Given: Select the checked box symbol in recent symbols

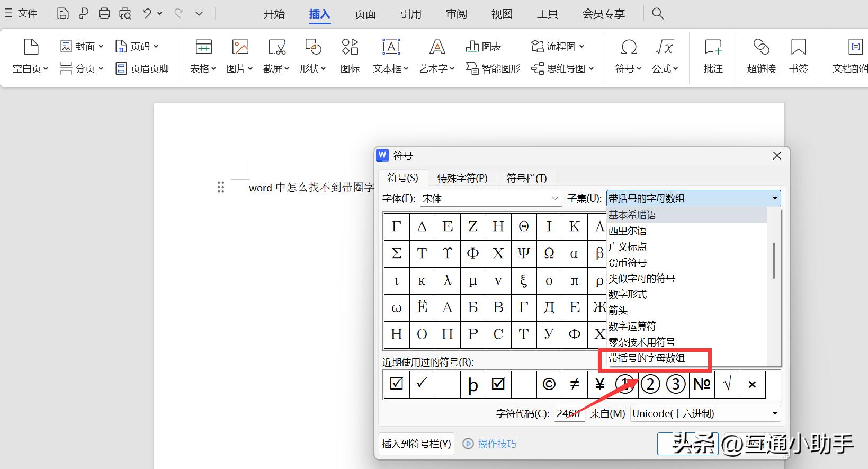Looking at the screenshot, I should [396, 384].
